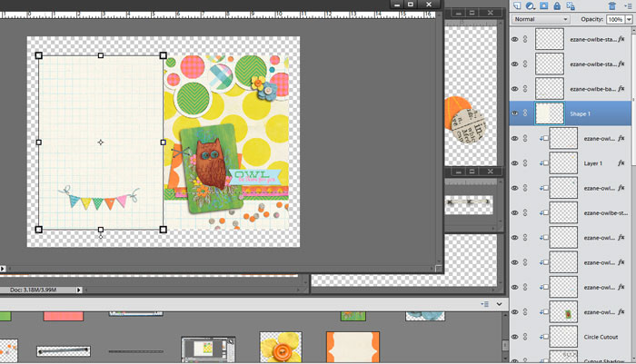
Task: Create a new layer in Layers panel
Action: (517, 5)
